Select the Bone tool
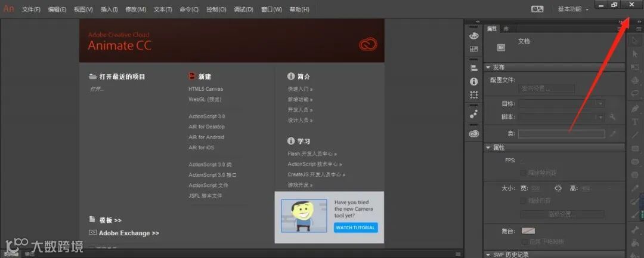Image resolution: width=644 pixels, height=258 pixels. click(x=636, y=230)
